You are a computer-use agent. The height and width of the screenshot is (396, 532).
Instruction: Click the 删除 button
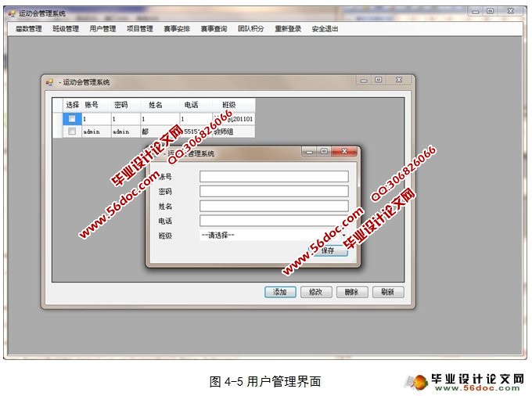point(351,292)
